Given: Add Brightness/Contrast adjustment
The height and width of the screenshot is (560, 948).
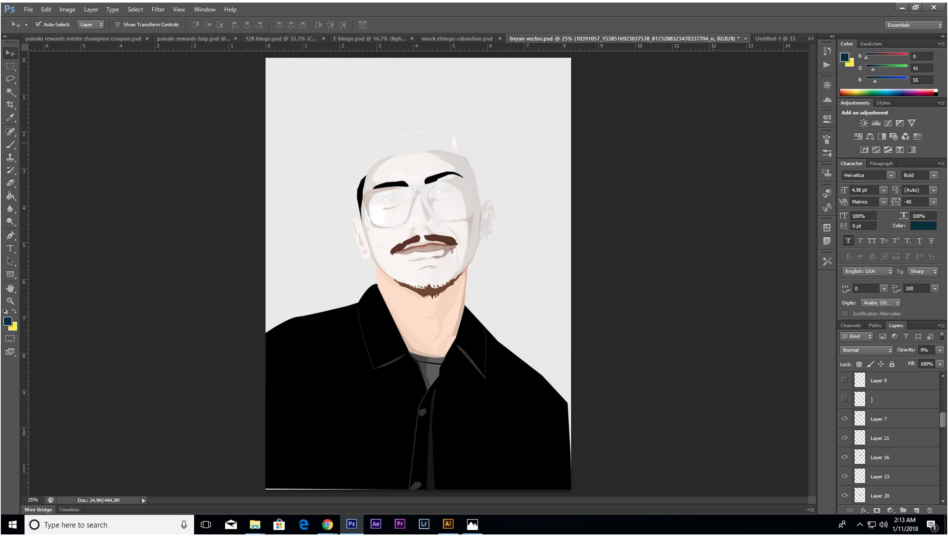Looking at the screenshot, I should coord(864,123).
